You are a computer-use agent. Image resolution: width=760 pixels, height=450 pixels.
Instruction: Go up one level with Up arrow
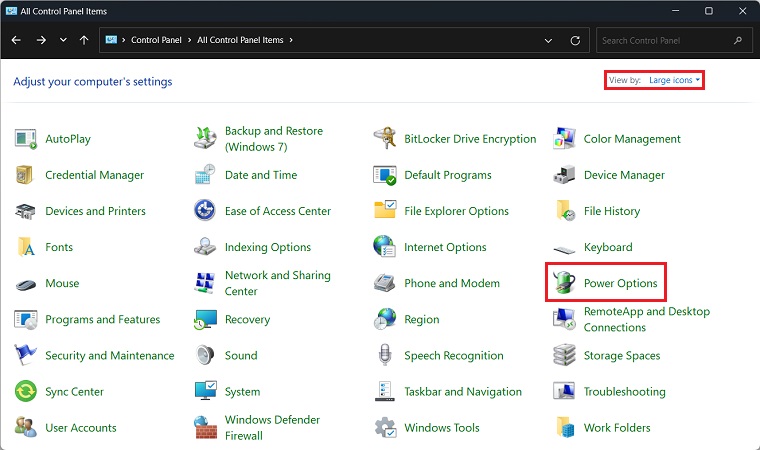84,40
